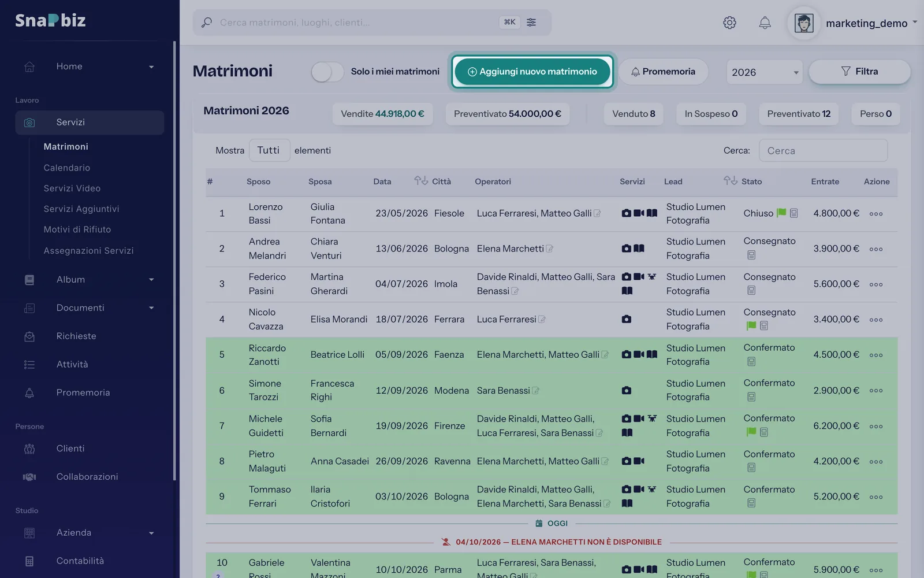Open the notifications bell icon
This screenshot has width=924, height=578.
pos(765,23)
